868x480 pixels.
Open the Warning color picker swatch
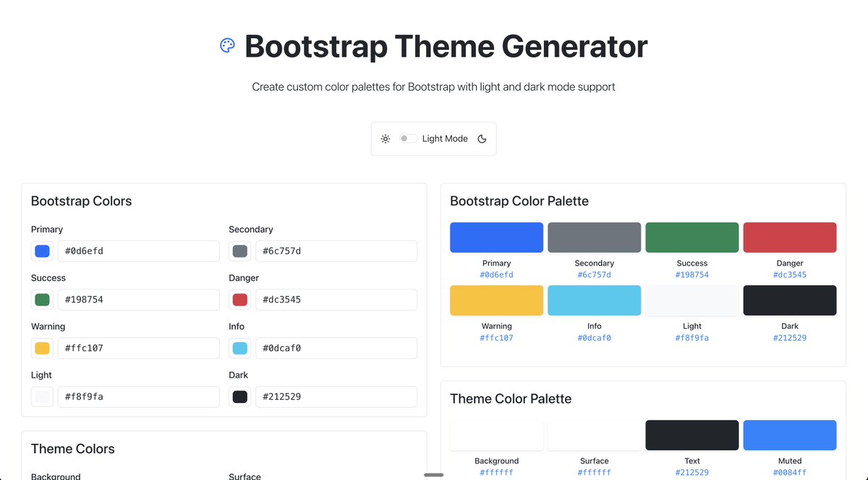[42, 348]
